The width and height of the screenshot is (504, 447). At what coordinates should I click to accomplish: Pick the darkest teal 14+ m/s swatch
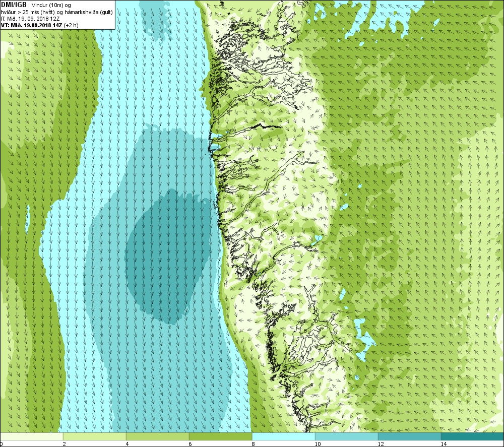(472, 436)
